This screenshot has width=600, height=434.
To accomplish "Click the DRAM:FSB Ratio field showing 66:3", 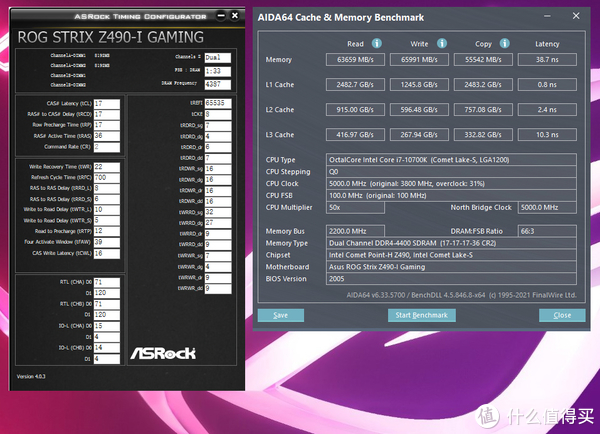I will pyautogui.click(x=547, y=231).
